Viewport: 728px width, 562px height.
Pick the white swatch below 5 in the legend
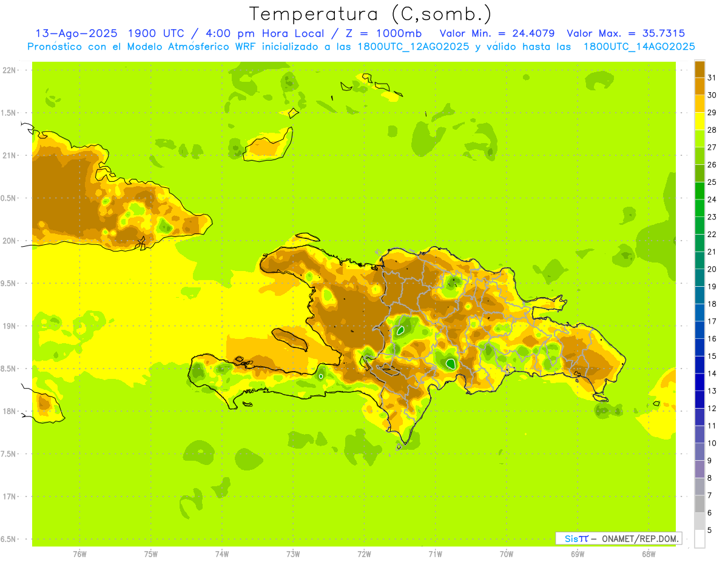pyautogui.click(x=699, y=539)
